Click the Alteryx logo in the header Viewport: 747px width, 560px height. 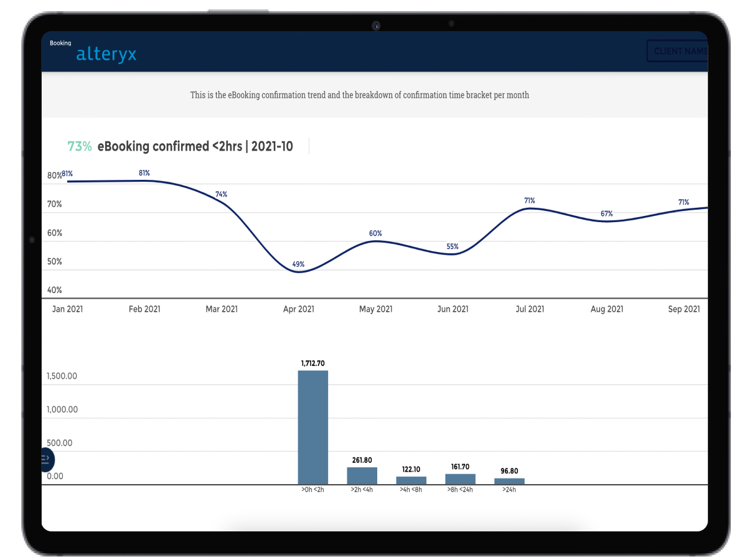pyautogui.click(x=106, y=55)
